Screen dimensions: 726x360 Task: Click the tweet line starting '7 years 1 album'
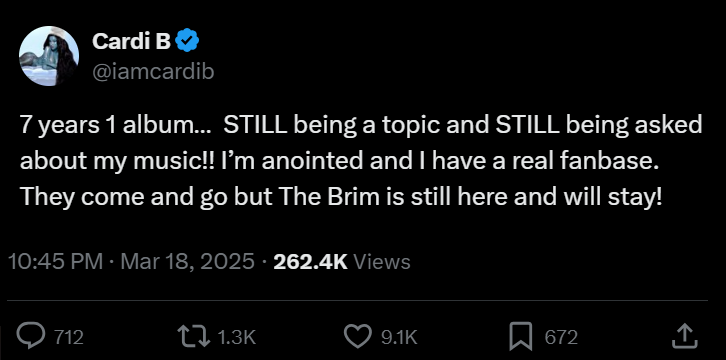pyautogui.click(x=361, y=125)
